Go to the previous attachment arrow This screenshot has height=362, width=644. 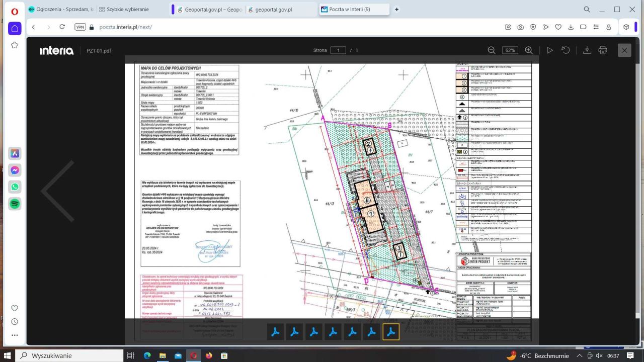click(x=58, y=191)
